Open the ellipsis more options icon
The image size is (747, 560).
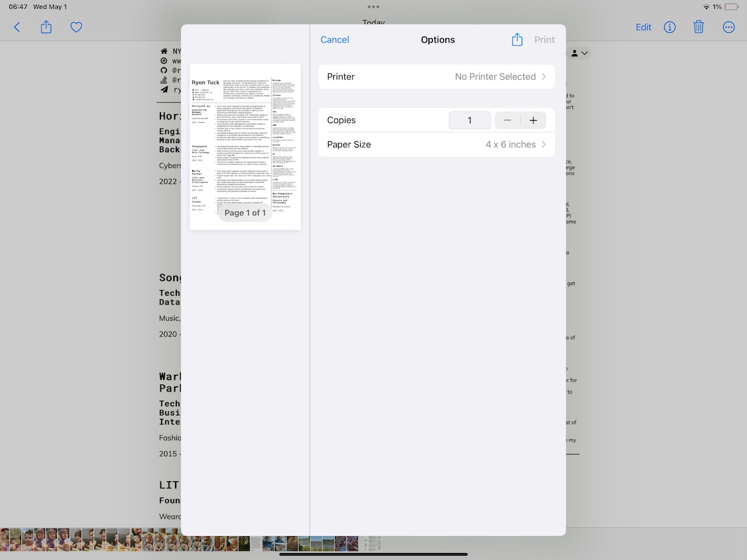coord(728,27)
